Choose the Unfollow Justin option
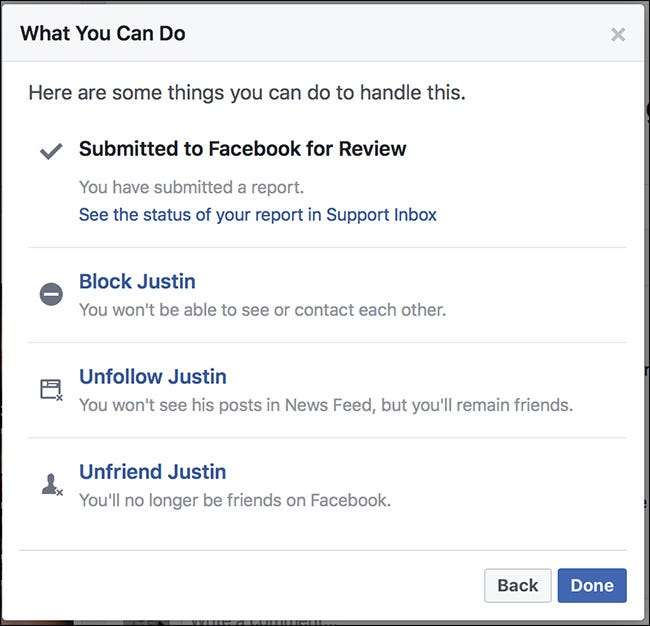Viewport: 650px width, 626px height. (x=152, y=377)
